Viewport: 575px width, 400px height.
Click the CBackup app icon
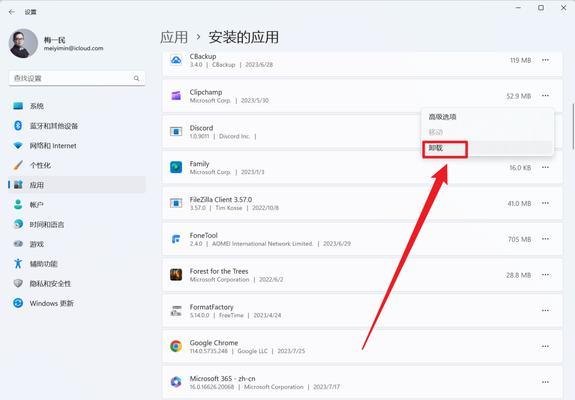click(176, 60)
